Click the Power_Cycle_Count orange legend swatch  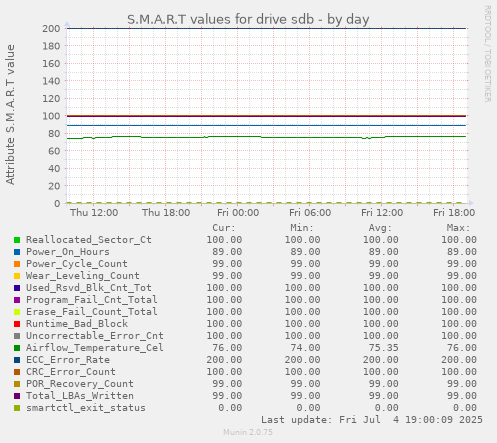coord(17,264)
